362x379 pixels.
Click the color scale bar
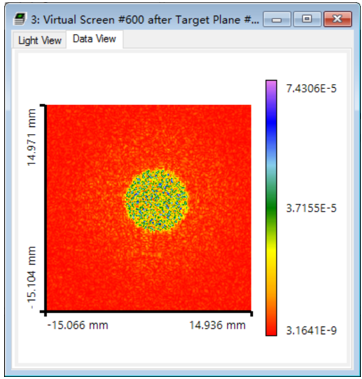coord(271,208)
